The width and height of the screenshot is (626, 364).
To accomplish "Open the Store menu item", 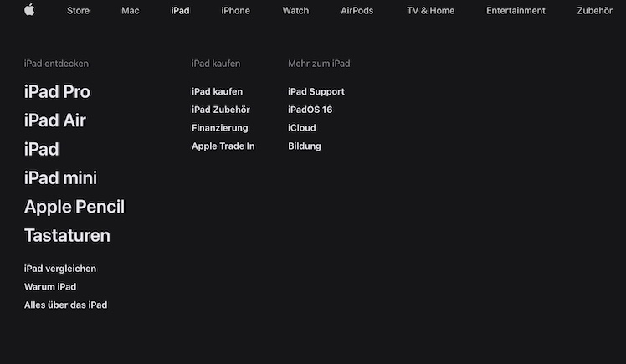I will click(78, 11).
